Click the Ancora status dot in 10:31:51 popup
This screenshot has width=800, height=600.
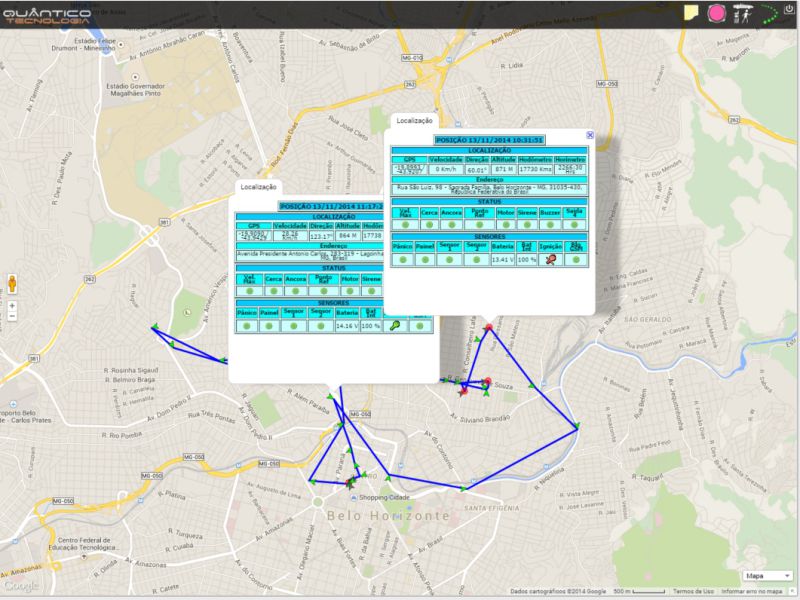pos(452,224)
